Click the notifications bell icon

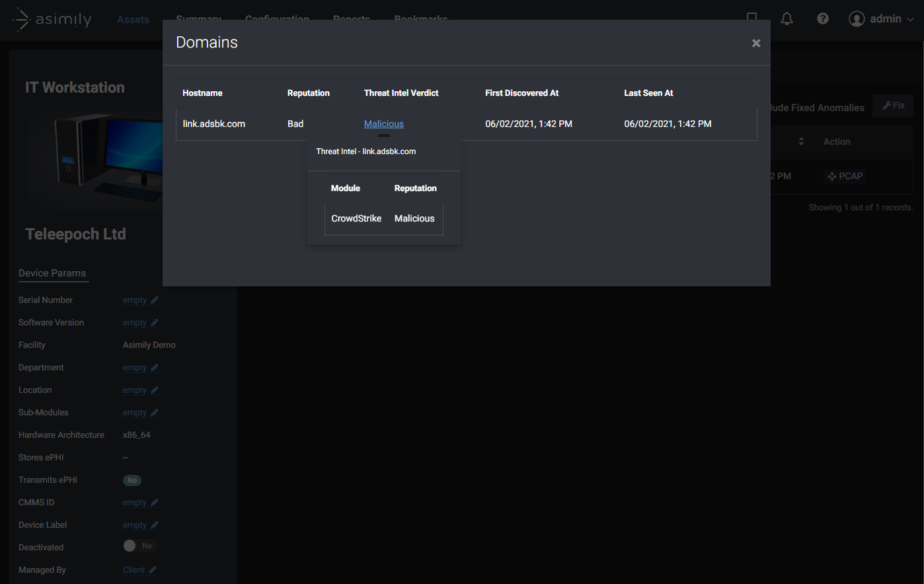coord(787,19)
